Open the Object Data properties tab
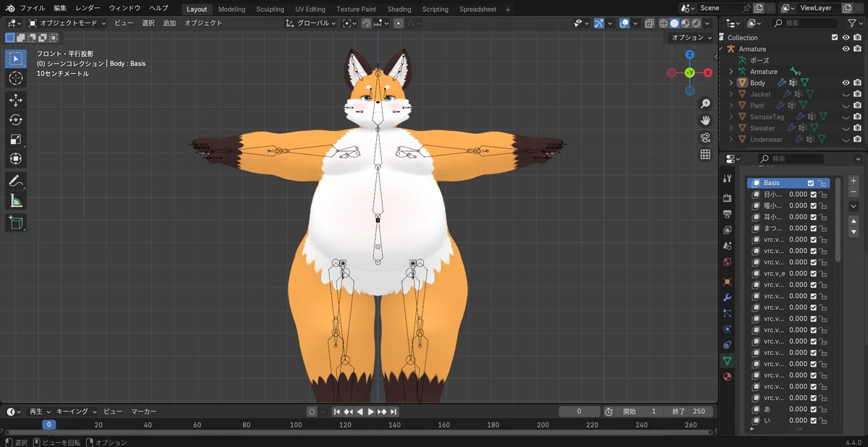This screenshot has height=447, width=868. [x=727, y=359]
